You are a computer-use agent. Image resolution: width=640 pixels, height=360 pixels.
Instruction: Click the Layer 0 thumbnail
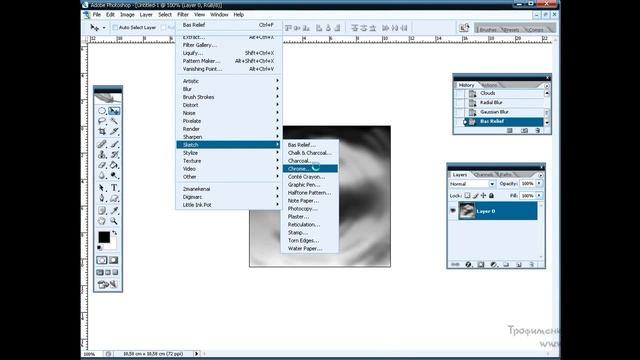click(x=467, y=211)
